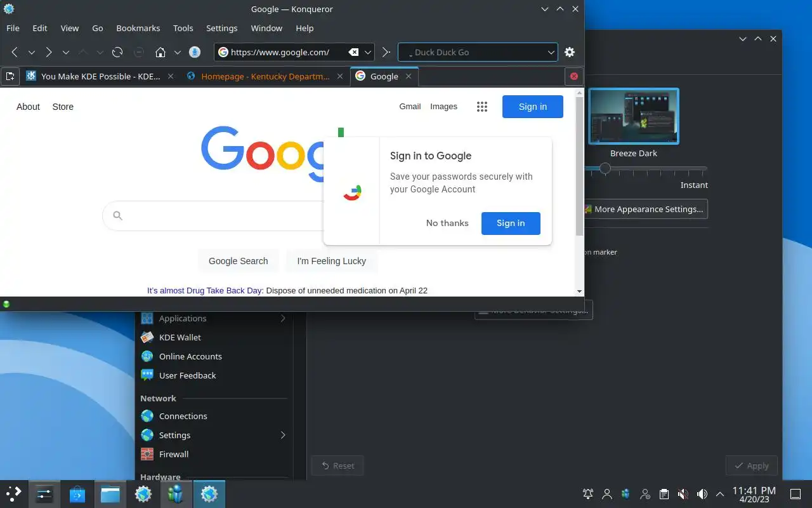
Task: Click Reset in System Settings
Action: click(x=337, y=465)
